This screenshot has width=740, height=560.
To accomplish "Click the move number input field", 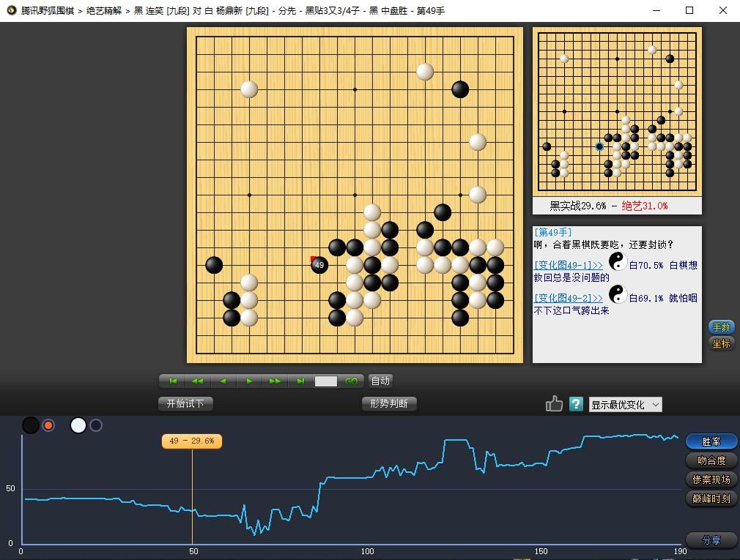I will click(326, 381).
